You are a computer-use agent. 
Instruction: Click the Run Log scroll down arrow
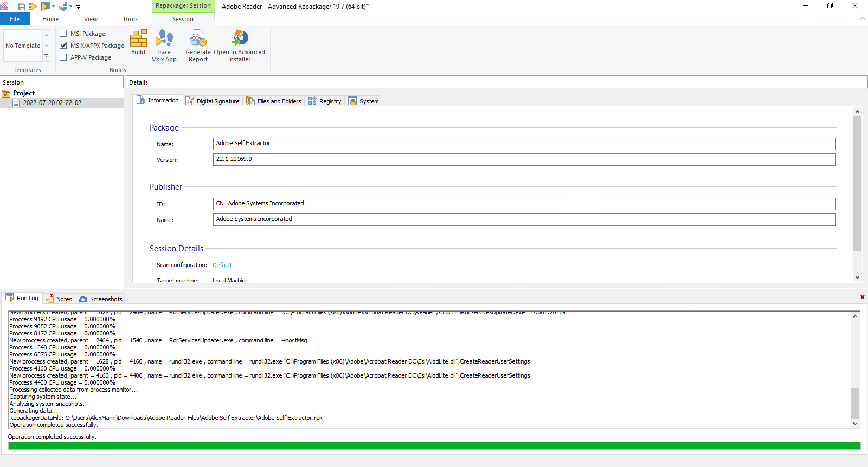tap(856, 424)
